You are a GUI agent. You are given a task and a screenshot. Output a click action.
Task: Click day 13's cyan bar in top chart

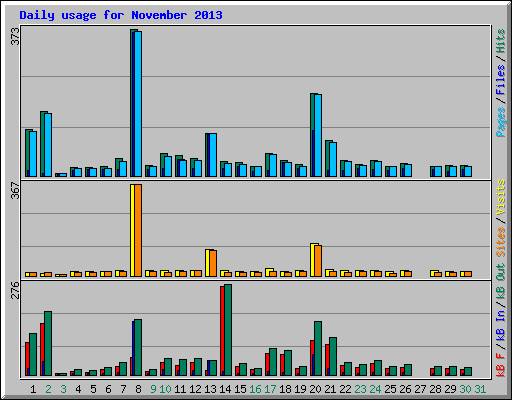tap(213, 155)
